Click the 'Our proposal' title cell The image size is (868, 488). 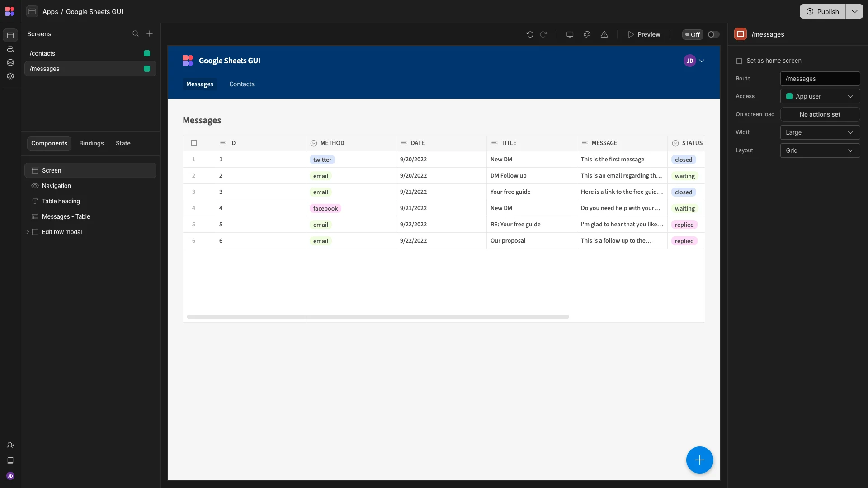[x=532, y=241]
